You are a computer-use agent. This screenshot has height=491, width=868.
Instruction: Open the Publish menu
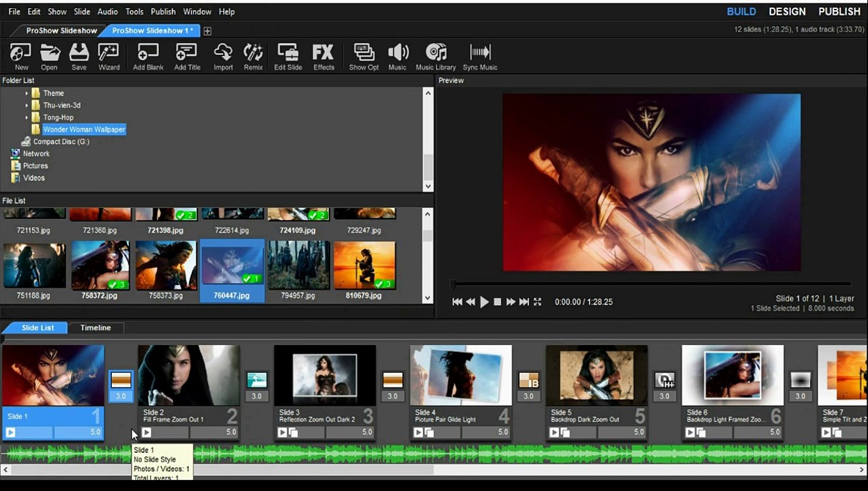click(x=163, y=12)
